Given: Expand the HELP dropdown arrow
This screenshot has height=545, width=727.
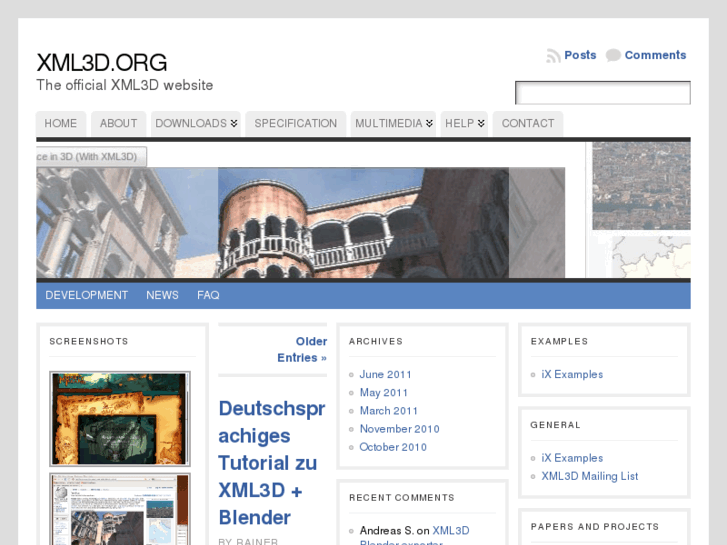Looking at the screenshot, I should pyautogui.click(x=481, y=123).
